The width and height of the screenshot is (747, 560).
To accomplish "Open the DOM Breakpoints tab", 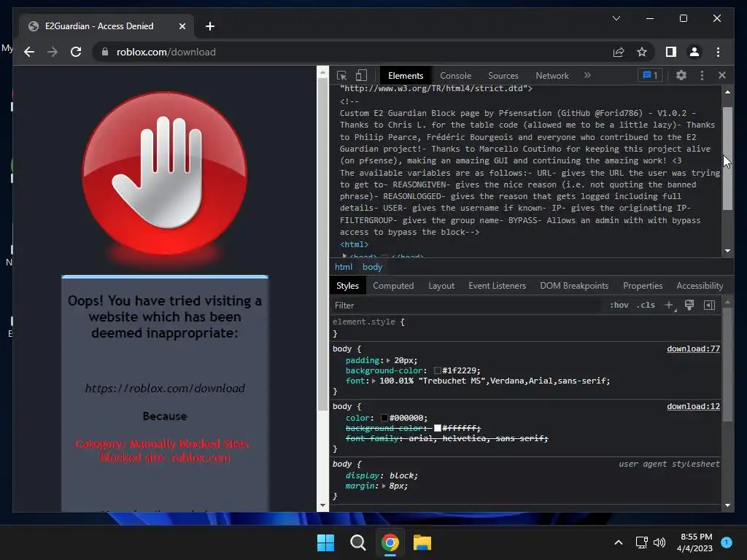I will (x=574, y=286).
